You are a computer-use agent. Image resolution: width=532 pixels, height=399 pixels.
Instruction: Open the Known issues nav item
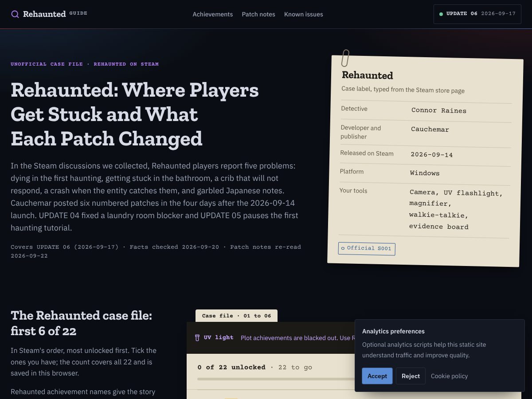tap(304, 14)
